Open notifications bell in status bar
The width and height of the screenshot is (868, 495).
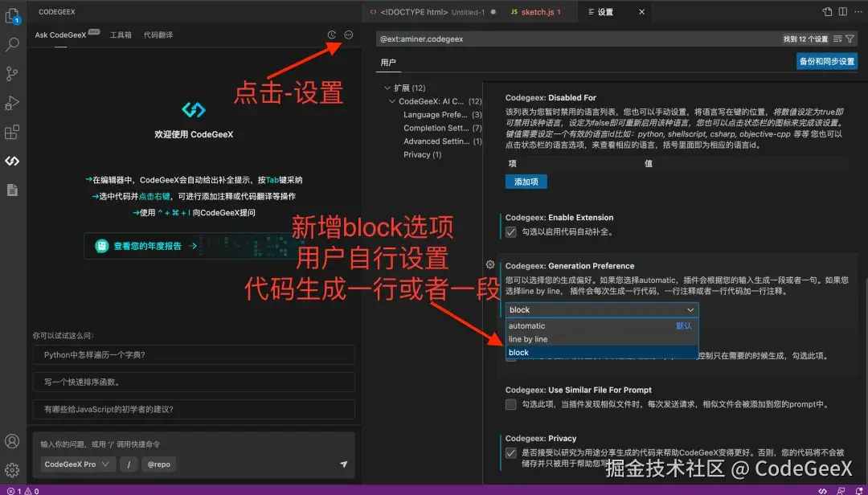pyautogui.click(x=858, y=490)
